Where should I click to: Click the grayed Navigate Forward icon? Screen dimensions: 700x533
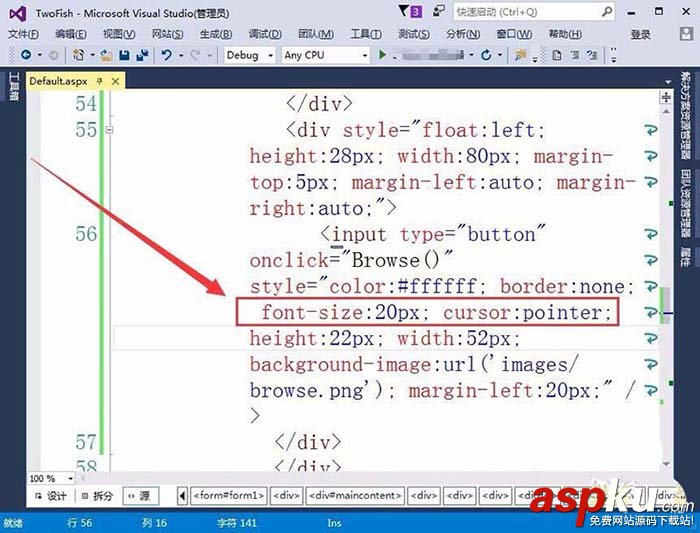tap(53, 55)
